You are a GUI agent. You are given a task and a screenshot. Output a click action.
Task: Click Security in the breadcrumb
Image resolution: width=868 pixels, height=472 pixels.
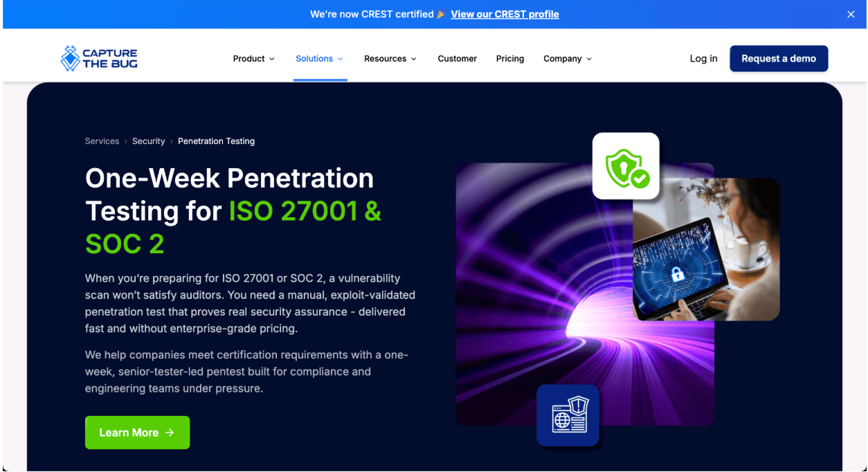[148, 141]
